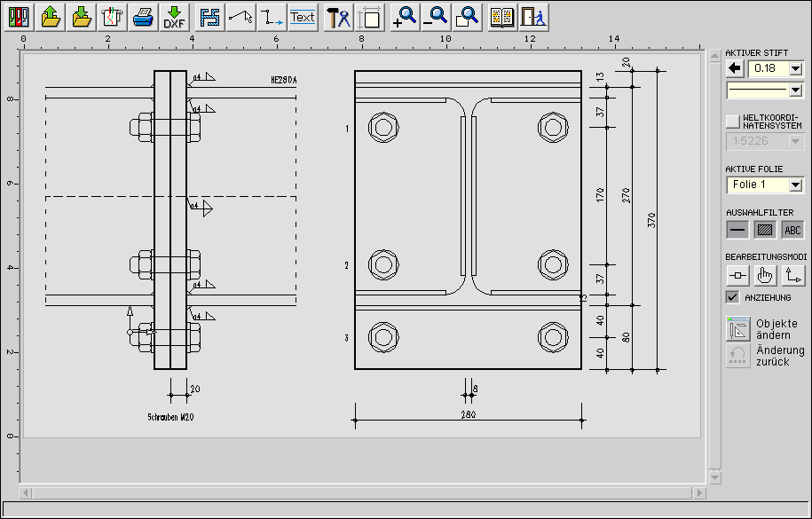This screenshot has width=812, height=519.
Task: Toggle the Anziehung checkbox
Action: click(x=733, y=297)
